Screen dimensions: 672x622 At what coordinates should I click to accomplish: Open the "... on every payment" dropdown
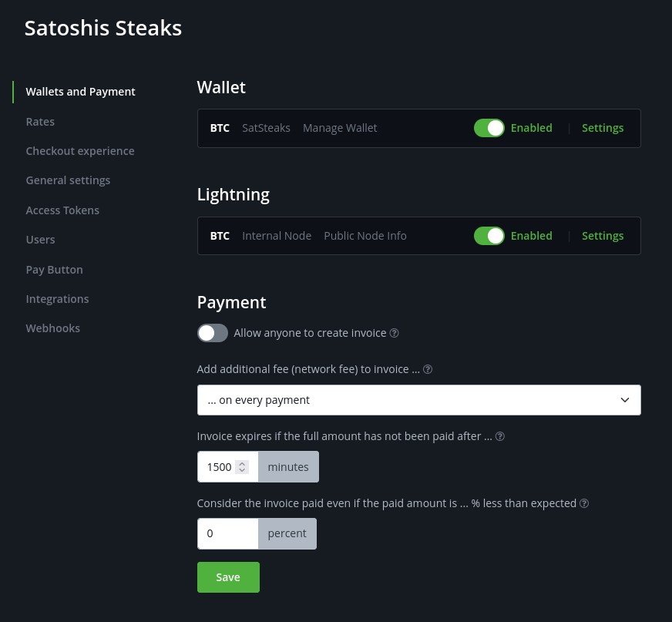(418, 400)
